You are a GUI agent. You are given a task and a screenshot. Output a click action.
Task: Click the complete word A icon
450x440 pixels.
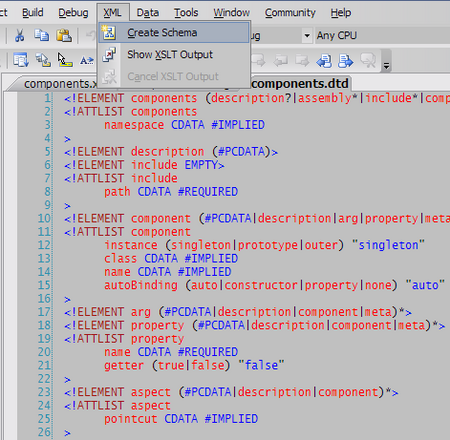[x=87, y=60]
